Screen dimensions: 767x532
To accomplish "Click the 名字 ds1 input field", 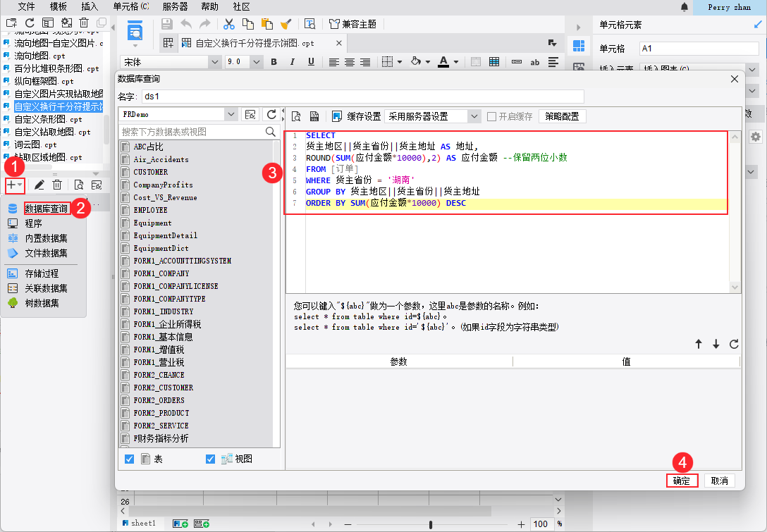I will (362, 97).
